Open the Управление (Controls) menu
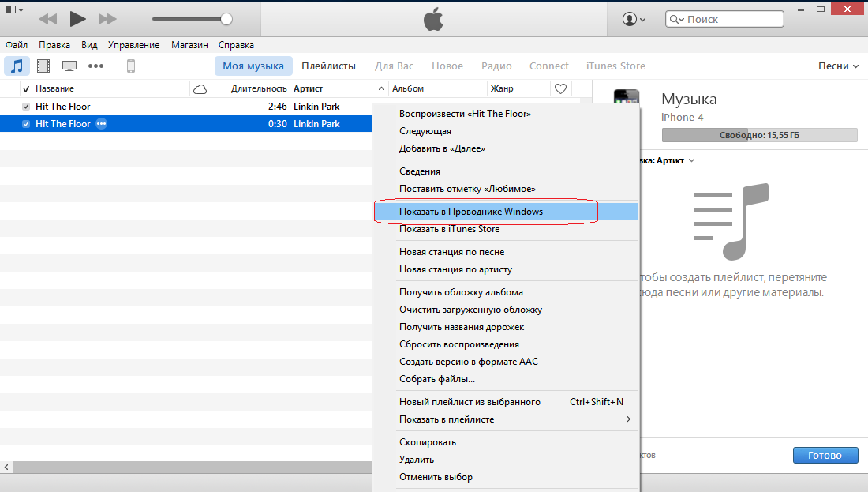 [133, 45]
